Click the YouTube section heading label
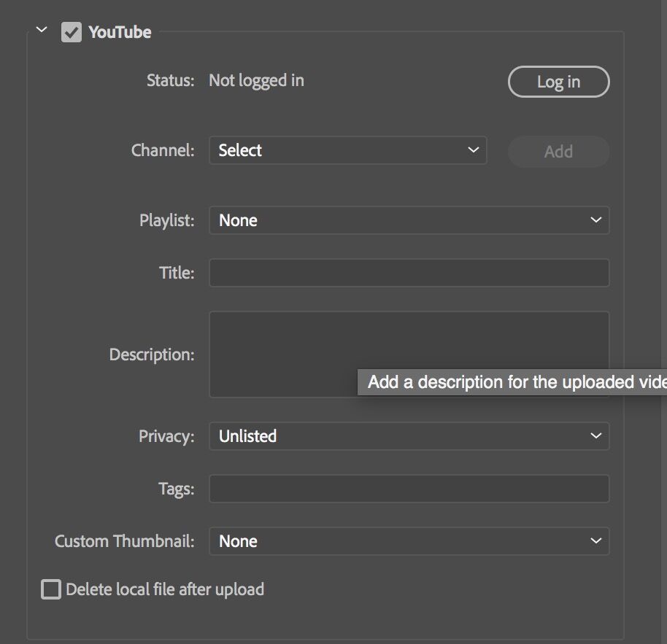This screenshot has width=667, height=644. pyautogui.click(x=120, y=32)
